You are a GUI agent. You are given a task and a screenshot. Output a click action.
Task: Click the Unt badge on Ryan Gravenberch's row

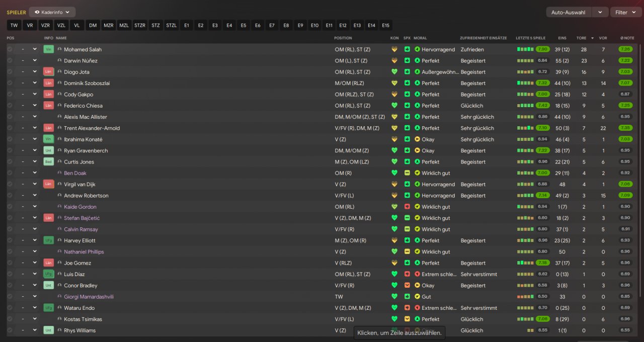coord(48,150)
